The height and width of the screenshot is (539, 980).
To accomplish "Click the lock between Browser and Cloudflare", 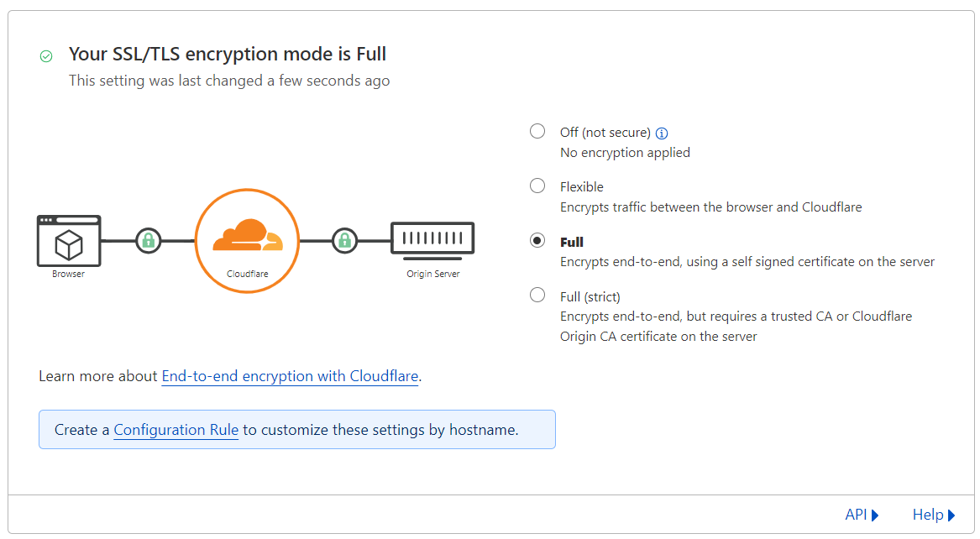I will coord(149,241).
